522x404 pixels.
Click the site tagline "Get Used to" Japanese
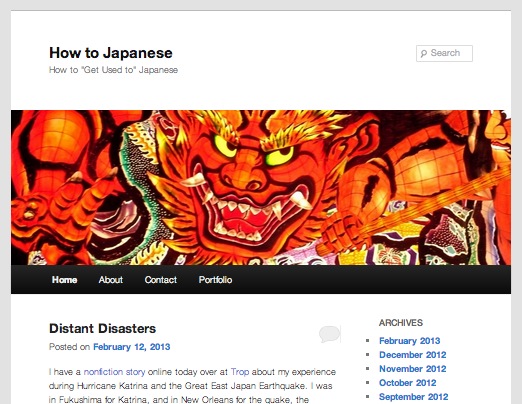pyautogui.click(x=113, y=70)
